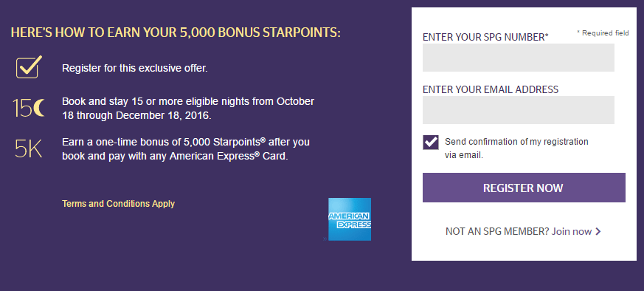
Task: Click the 5,000 Bonus Starpoints heading
Action: [176, 33]
